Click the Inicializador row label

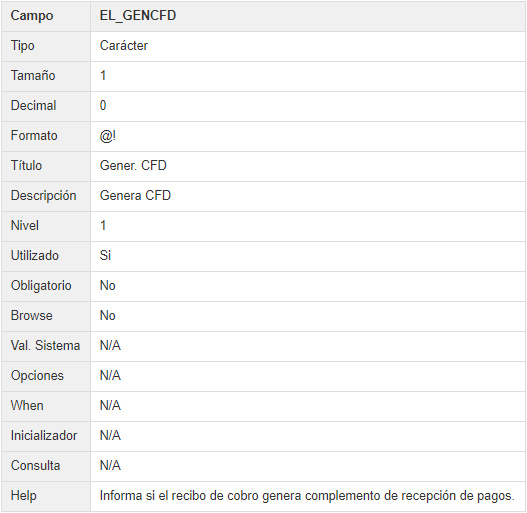44,436
